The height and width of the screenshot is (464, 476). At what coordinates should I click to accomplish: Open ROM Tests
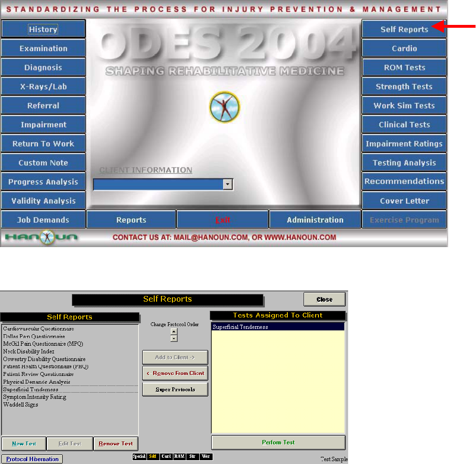[x=404, y=68]
